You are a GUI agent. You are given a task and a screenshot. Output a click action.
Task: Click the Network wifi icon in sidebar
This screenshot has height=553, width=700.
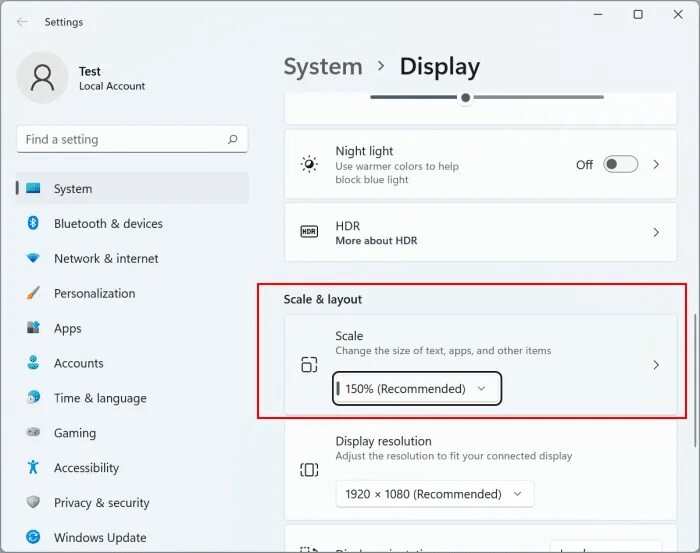[x=33, y=258]
